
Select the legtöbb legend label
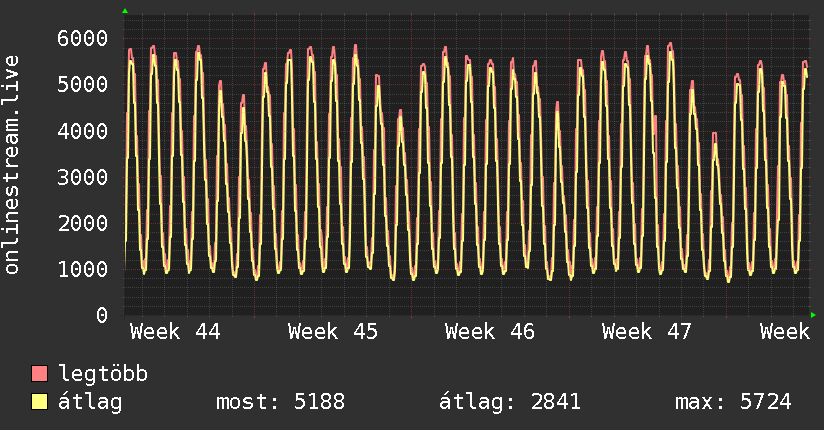[104, 374]
